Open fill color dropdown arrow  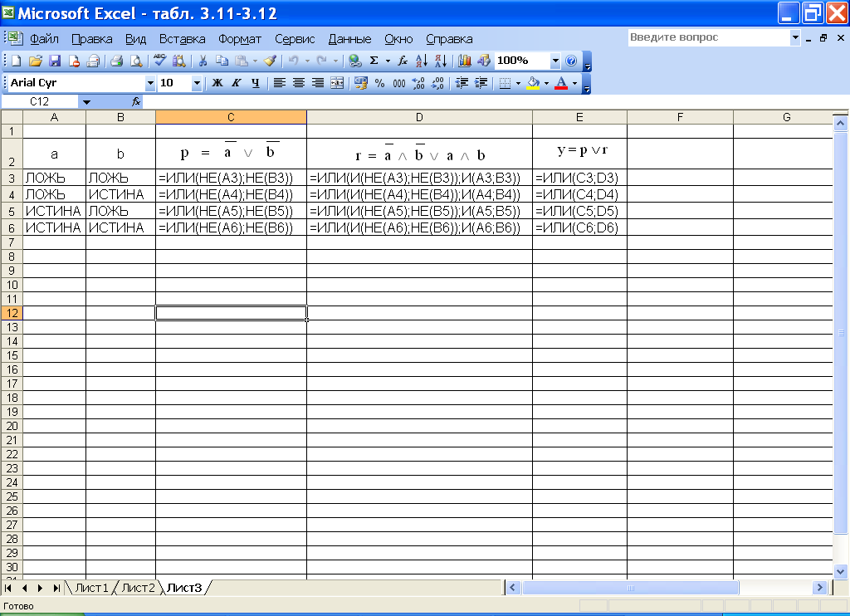[546, 83]
